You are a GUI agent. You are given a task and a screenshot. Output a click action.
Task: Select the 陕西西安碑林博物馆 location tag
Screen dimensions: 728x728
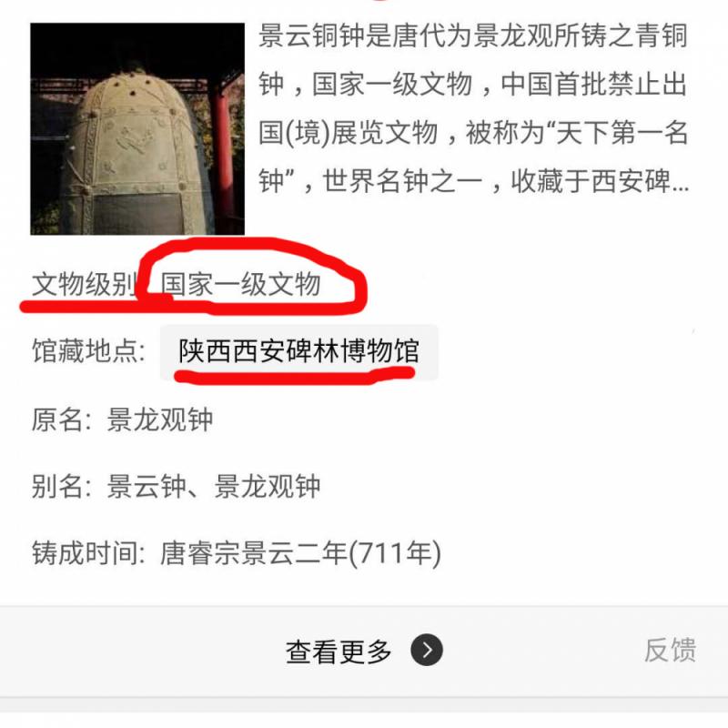(299, 350)
